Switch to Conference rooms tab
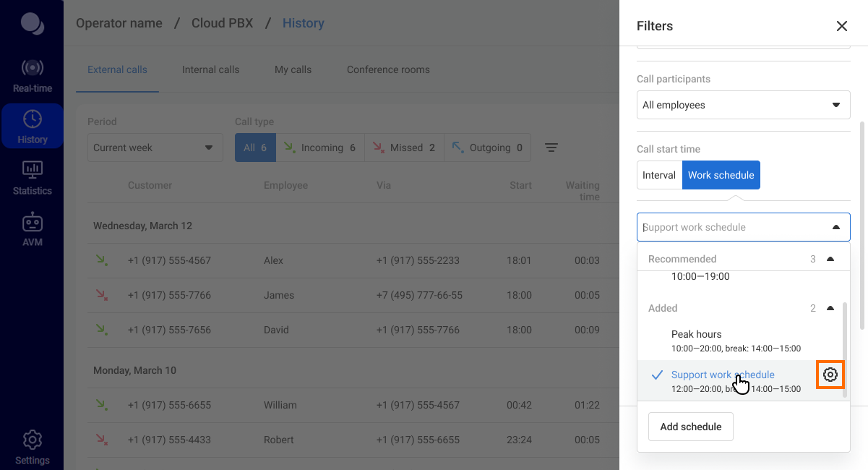This screenshot has height=470, width=868. [388, 70]
